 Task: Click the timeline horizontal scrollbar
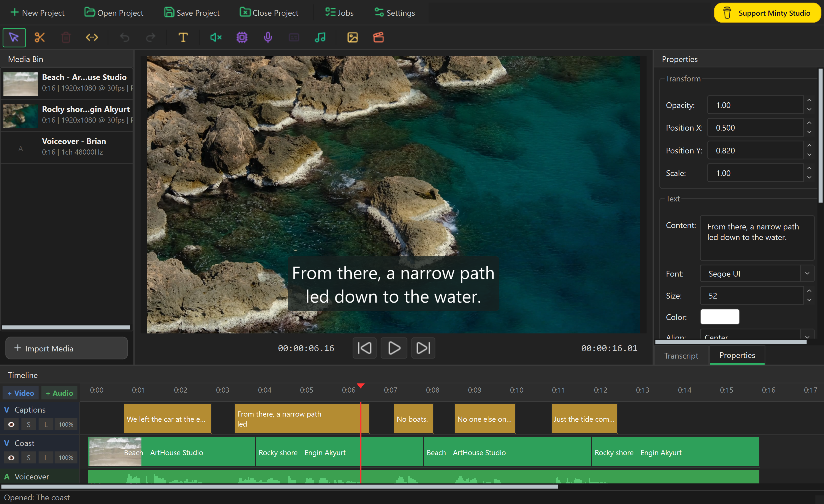tap(280, 487)
